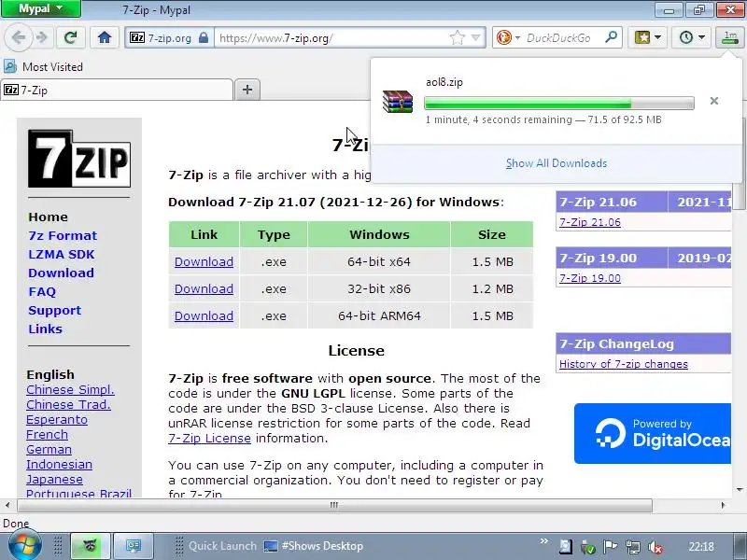Viewport: 747px width, 560px height.
Task: Open the Links sidebar link
Action: tap(45, 329)
